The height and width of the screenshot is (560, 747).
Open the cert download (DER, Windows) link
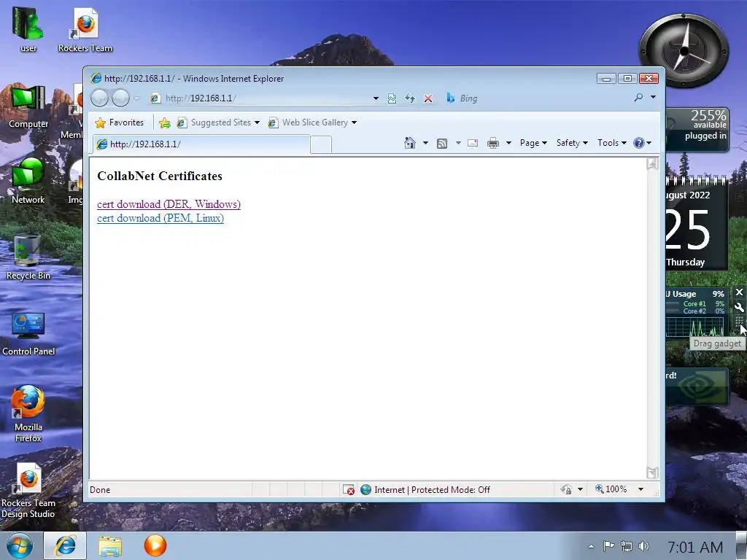coord(169,204)
